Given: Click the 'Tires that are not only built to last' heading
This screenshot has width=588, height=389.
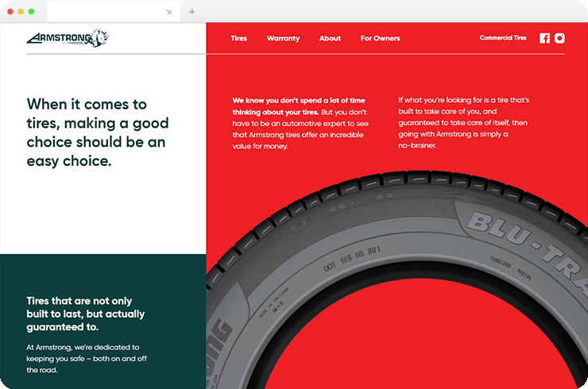Looking at the screenshot, I should tap(86, 314).
